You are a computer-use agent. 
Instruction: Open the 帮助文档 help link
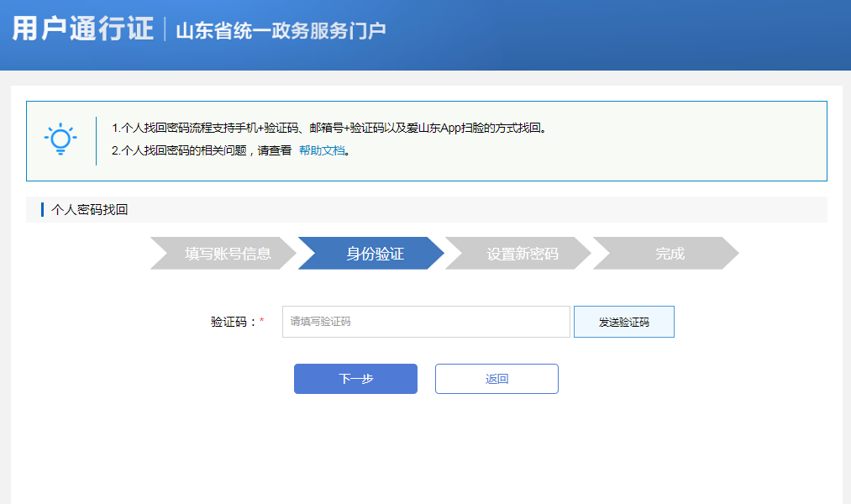click(x=322, y=151)
